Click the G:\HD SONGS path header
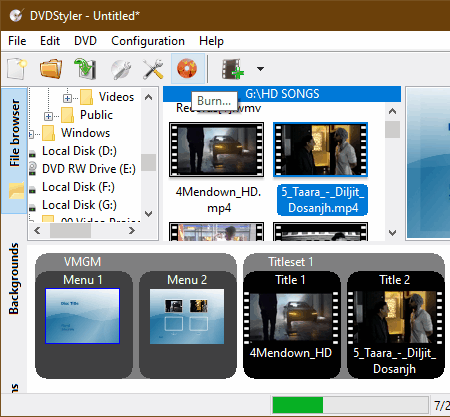Image resolution: width=450 pixels, height=417 pixels. click(282, 94)
